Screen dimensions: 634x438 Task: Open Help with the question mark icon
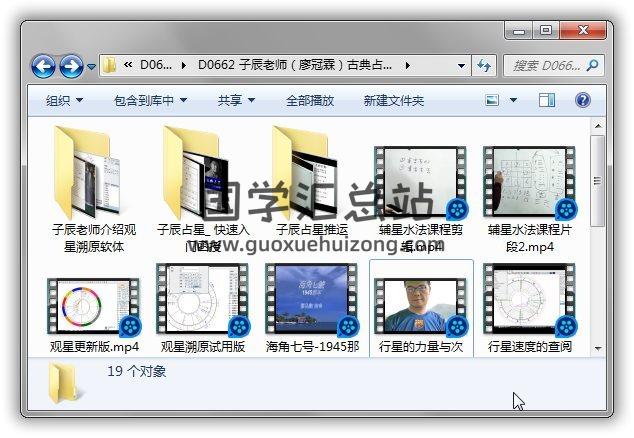[583, 100]
